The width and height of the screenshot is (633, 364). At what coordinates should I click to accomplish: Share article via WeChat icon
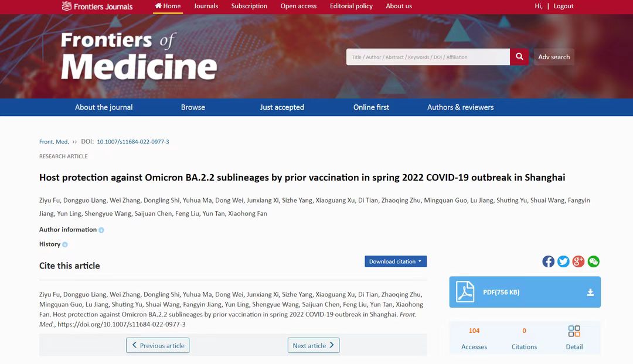point(594,261)
